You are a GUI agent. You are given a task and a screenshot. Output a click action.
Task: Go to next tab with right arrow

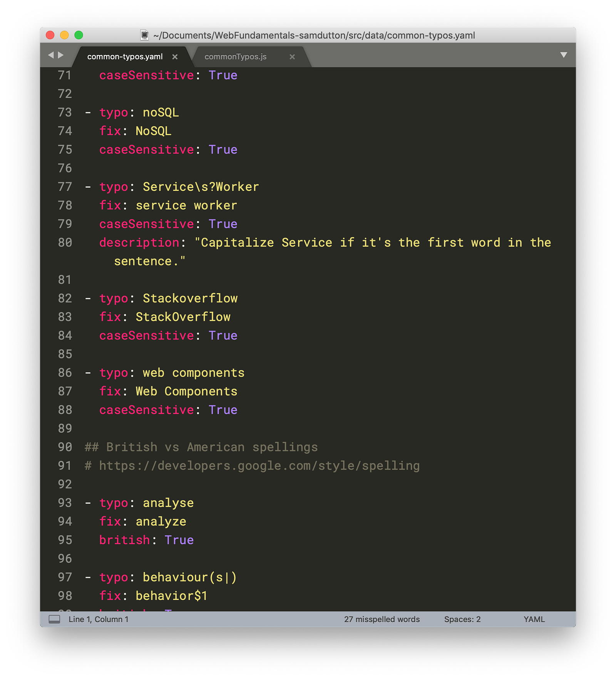(x=61, y=55)
